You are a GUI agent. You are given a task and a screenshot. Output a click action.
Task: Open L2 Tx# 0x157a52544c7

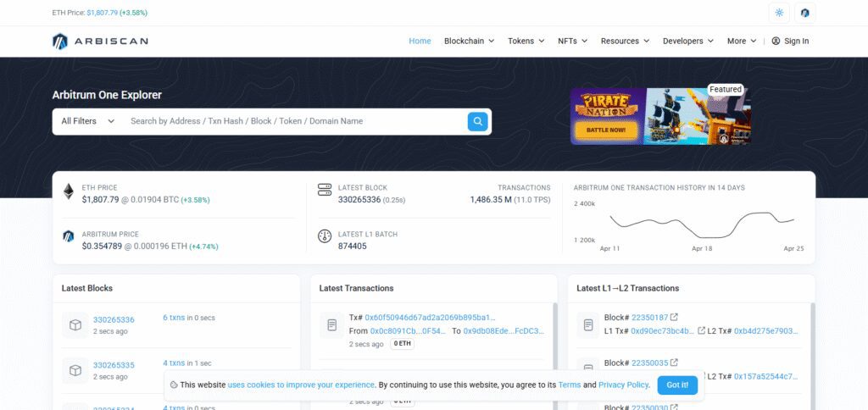pos(766,376)
